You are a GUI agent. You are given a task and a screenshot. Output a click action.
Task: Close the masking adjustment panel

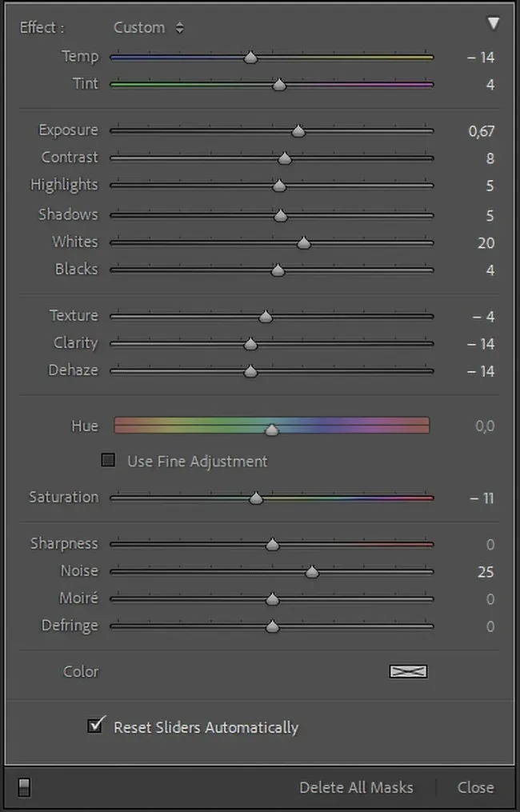click(x=475, y=788)
